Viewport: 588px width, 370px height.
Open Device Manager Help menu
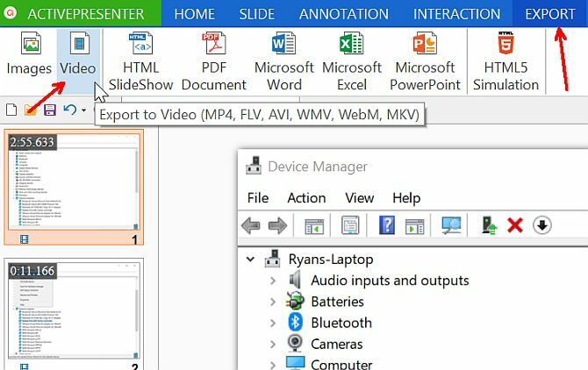tap(406, 198)
